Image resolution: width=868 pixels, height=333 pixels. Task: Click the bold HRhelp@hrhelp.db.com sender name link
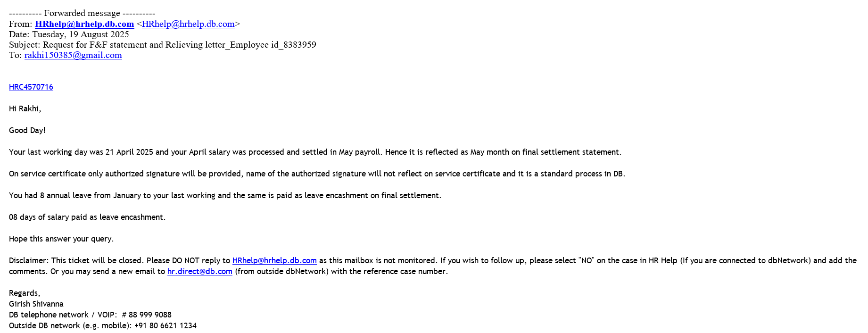tap(84, 24)
